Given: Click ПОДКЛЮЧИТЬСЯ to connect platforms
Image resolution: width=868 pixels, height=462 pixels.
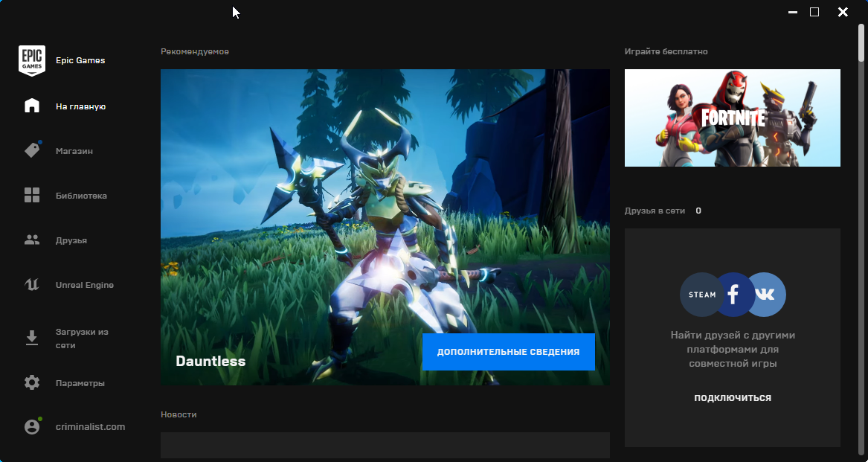Looking at the screenshot, I should [x=733, y=398].
